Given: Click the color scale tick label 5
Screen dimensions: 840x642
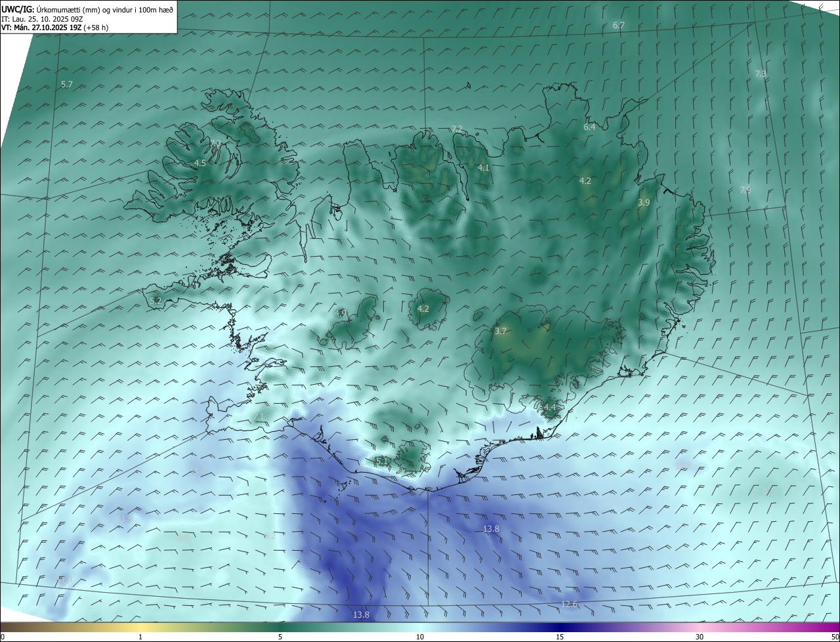Looking at the screenshot, I should tap(280, 637).
